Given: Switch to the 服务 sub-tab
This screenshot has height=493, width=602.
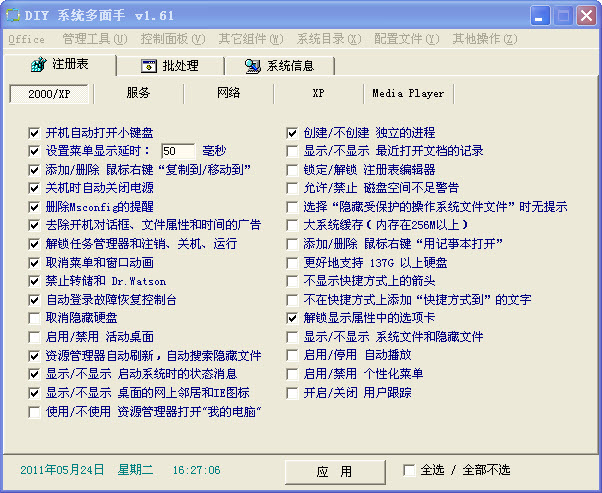Looking at the screenshot, I should pos(138,93).
